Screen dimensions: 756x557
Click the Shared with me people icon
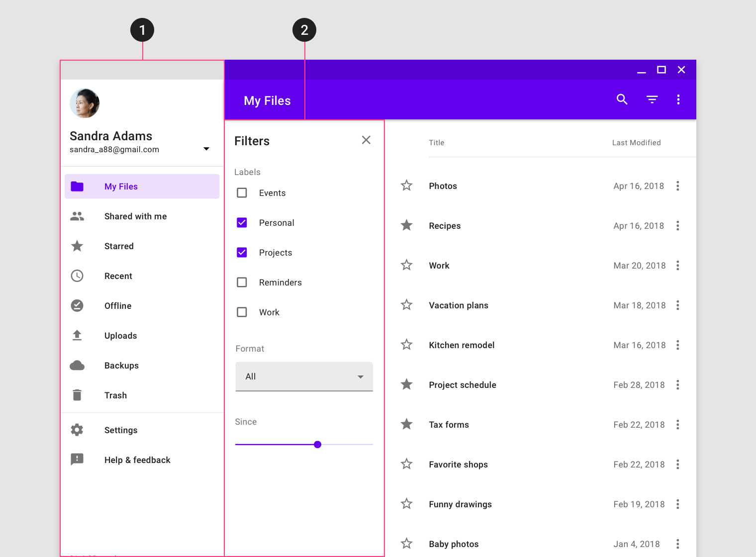77,216
